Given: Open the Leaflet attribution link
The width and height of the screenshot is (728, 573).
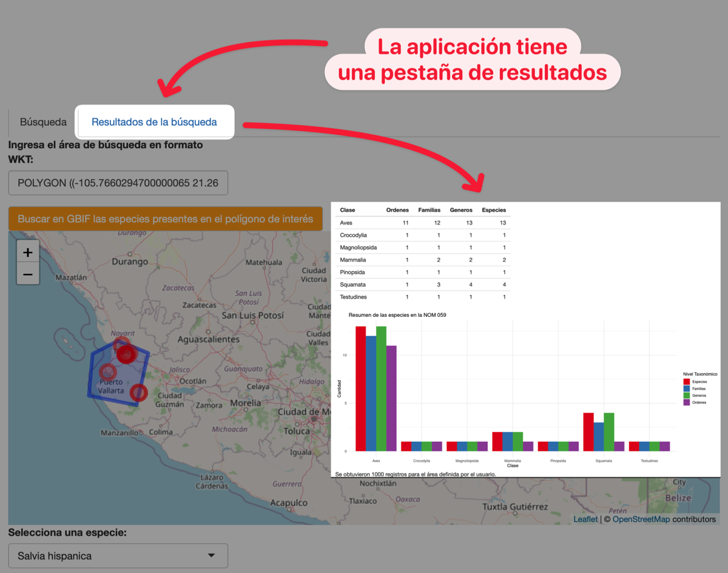Looking at the screenshot, I should [x=585, y=519].
